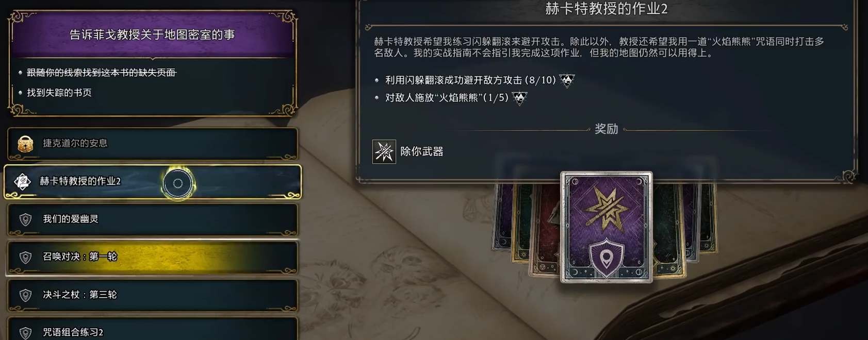This screenshot has height=340, width=868.
Task: Open the 决斗之杖：第三轮 quest entry
Action: click(153, 295)
